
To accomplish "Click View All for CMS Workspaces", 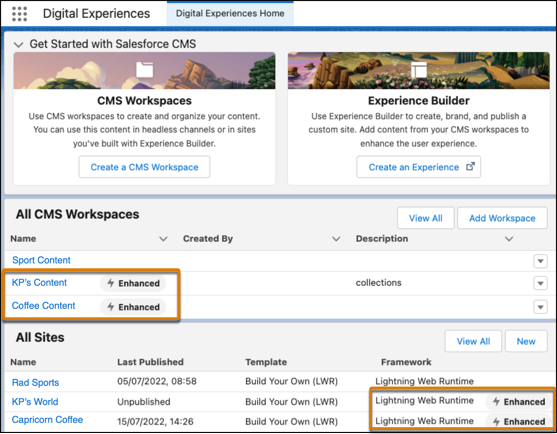I will tap(426, 218).
